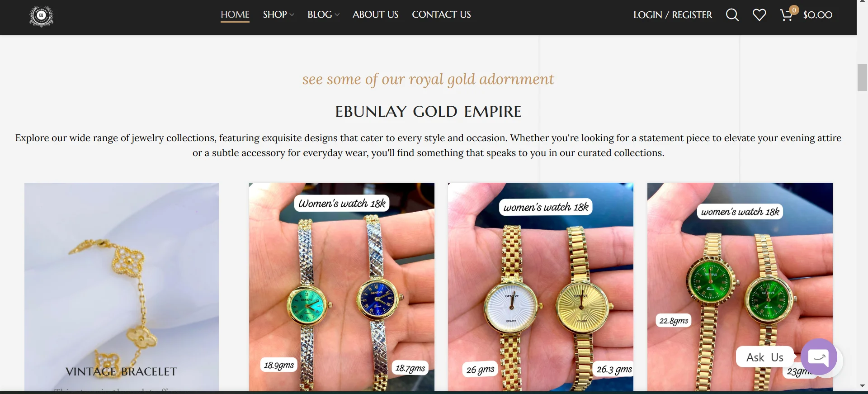Click the Ebunlay logo emblem
This screenshot has width=868, height=394.
41,16
